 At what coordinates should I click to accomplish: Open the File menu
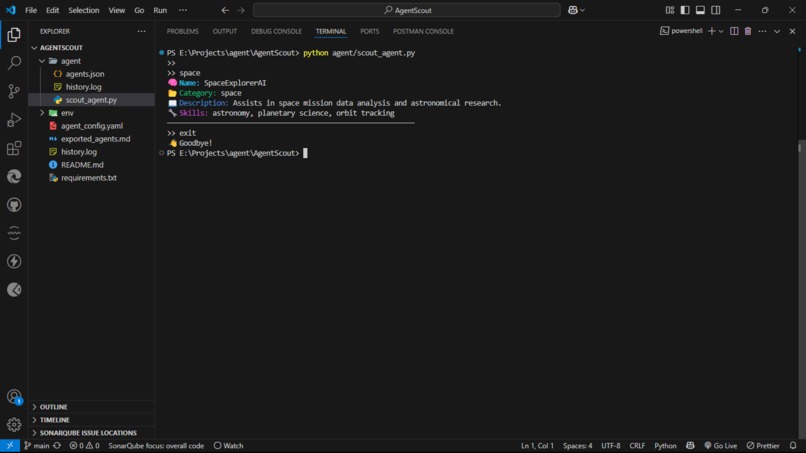pos(31,10)
